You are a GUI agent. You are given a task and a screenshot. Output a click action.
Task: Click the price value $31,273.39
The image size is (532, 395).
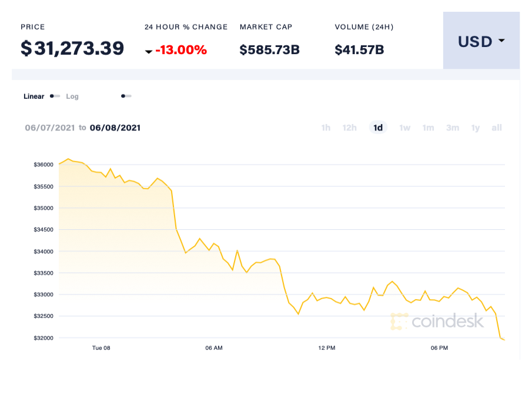tap(73, 48)
